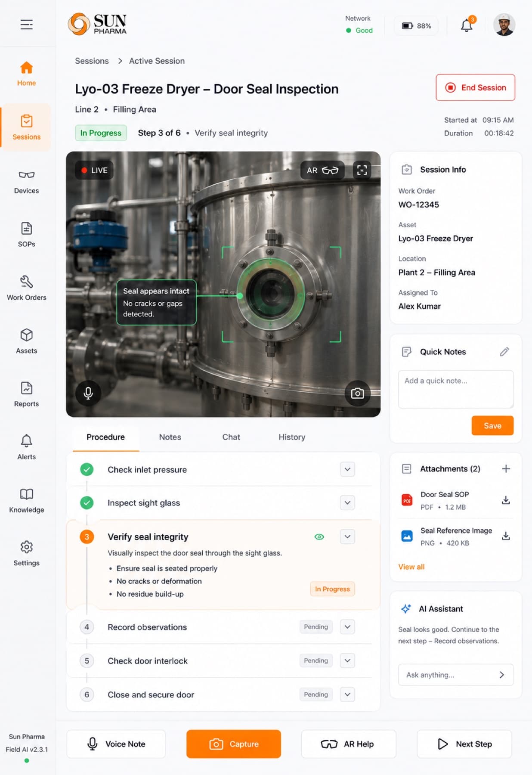The image size is (532, 775).
Task: Click the Door Seal SOP PDF file icon
Action: click(x=407, y=500)
